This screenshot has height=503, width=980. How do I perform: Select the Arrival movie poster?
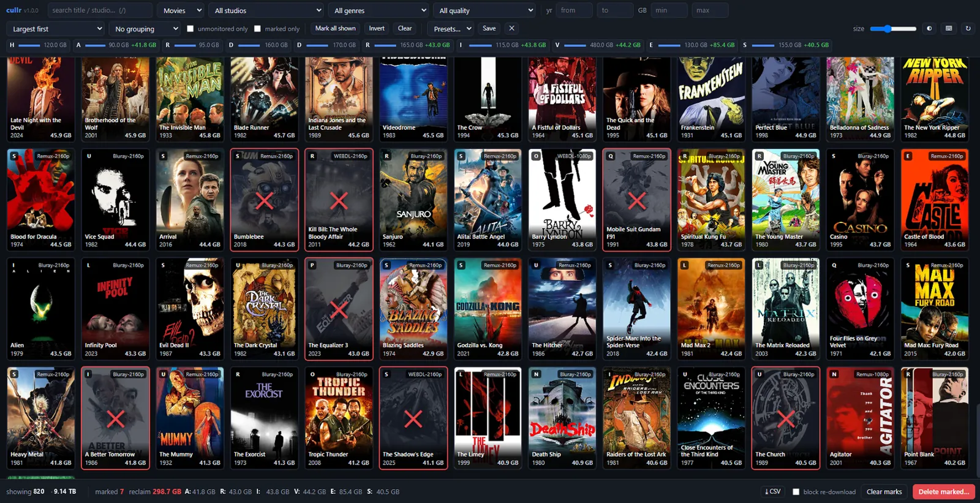pyautogui.click(x=190, y=200)
